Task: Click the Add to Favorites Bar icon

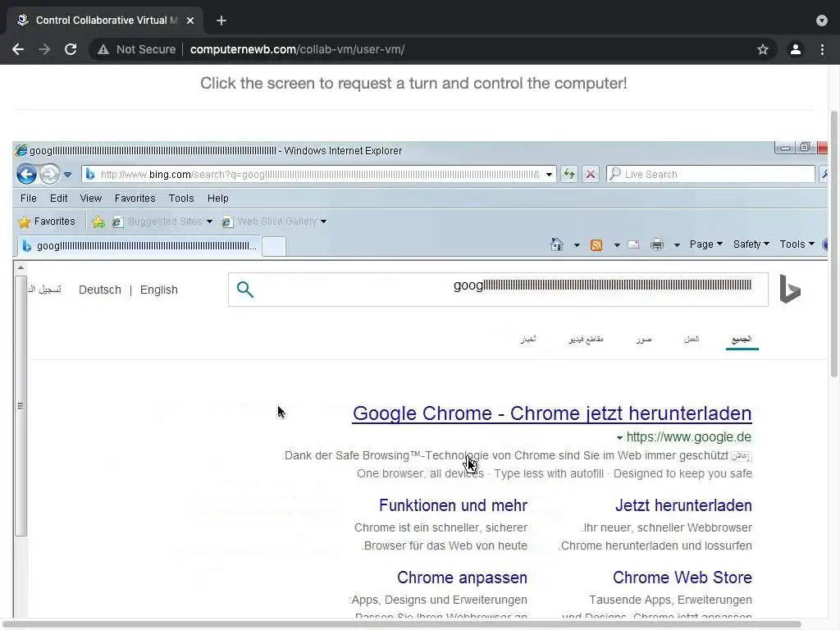Action: [x=98, y=221]
